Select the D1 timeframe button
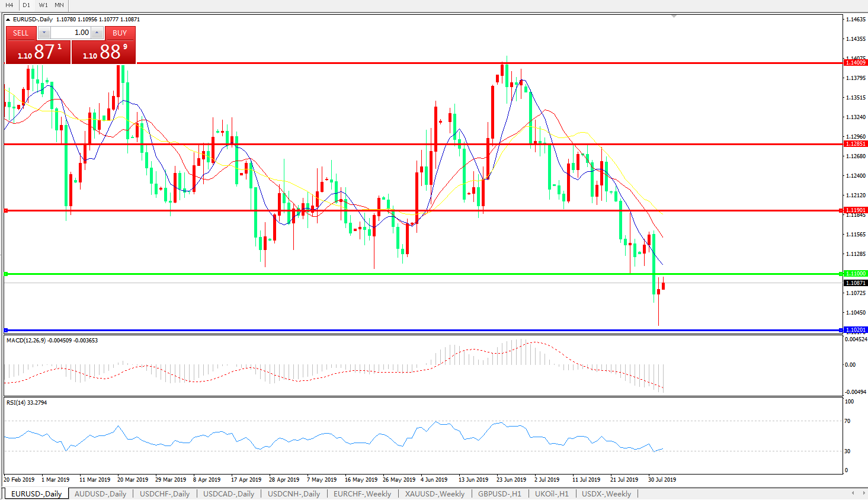The image size is (868, 500). (26, 5)
